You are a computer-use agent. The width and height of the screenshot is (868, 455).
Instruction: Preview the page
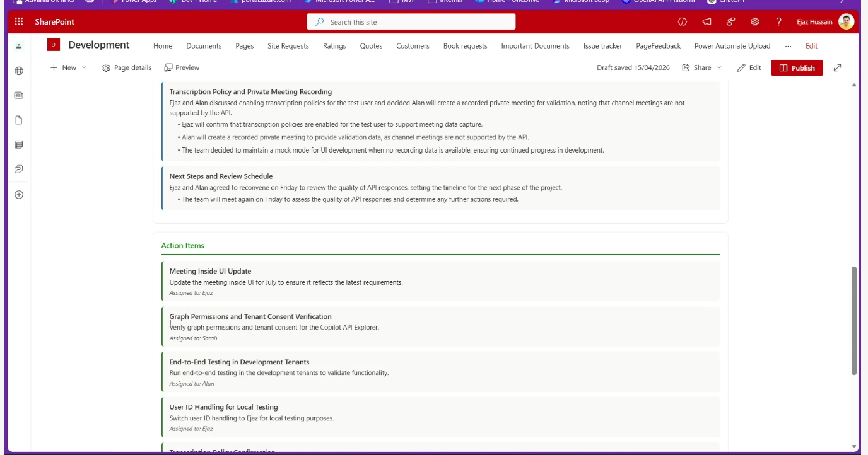click(182, 67)
